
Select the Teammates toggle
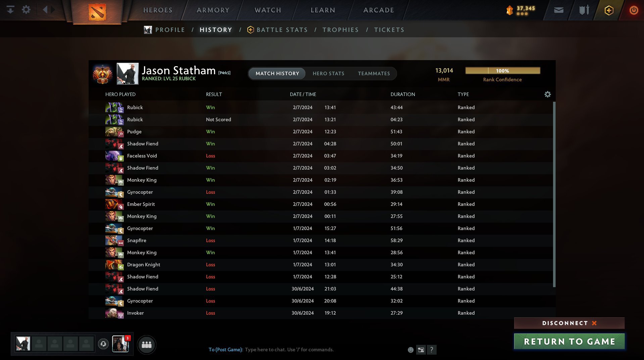374,74
